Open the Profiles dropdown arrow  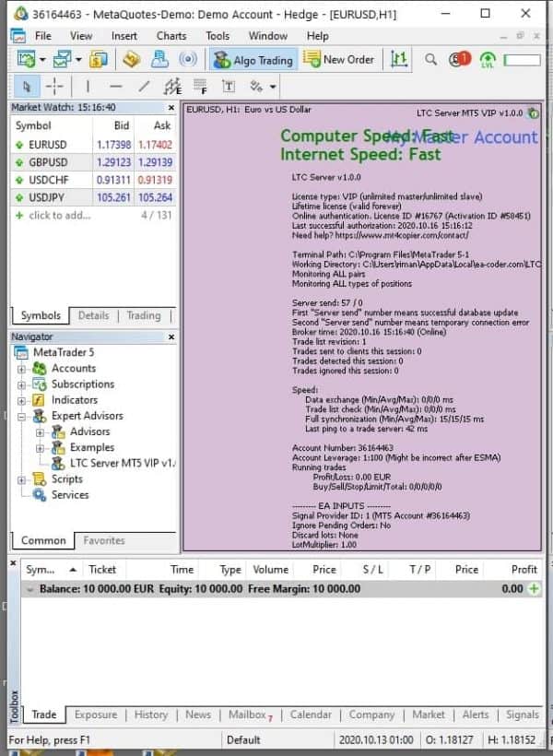click(78, 60)
